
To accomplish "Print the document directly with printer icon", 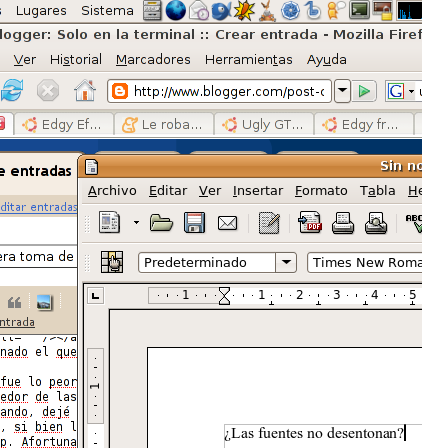I will pos(343,223).
